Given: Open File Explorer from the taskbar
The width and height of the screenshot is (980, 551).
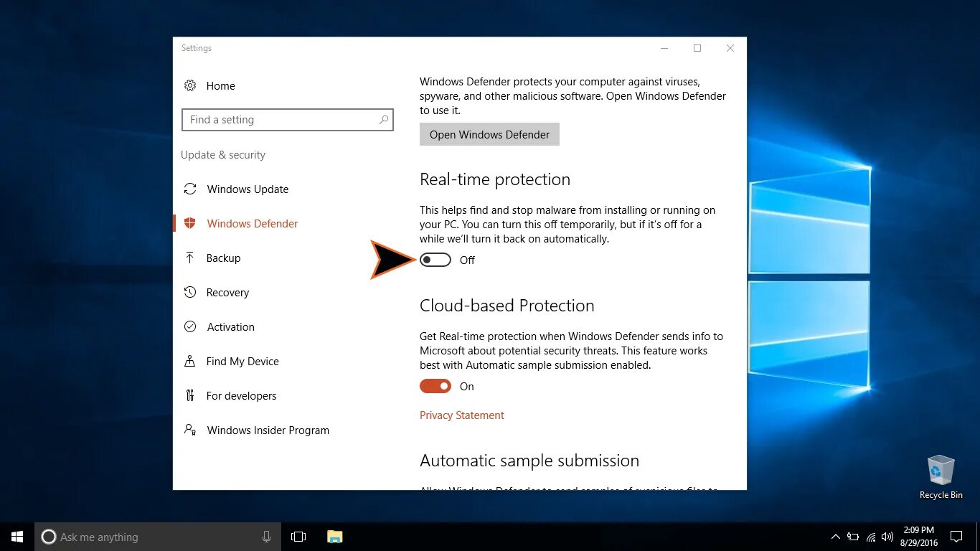Looking at the screenshot, I should [335, 537].
